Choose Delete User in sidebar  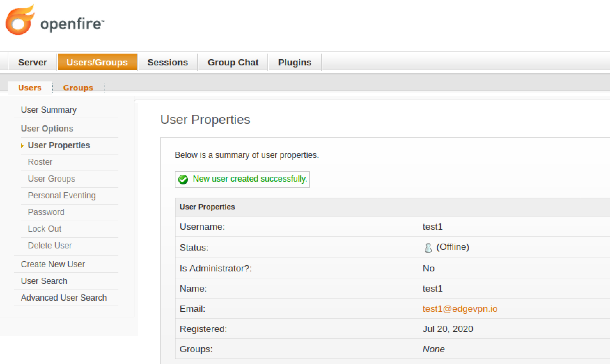click(x=50, y=245)
